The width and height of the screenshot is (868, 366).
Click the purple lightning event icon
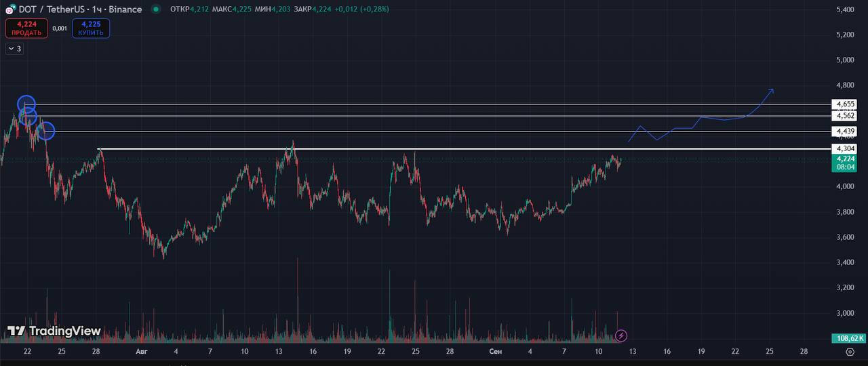tap(620, 335)
